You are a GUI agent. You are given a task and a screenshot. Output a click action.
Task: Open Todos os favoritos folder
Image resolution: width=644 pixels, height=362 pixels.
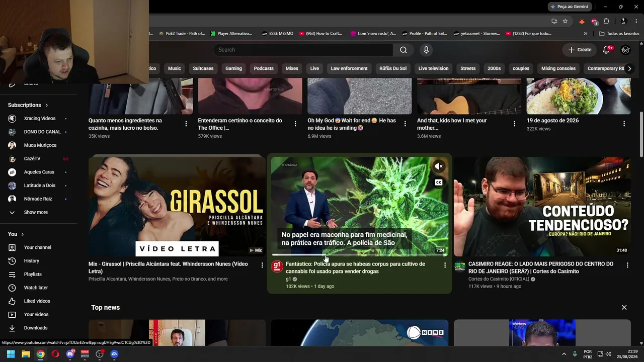(619, 34)
